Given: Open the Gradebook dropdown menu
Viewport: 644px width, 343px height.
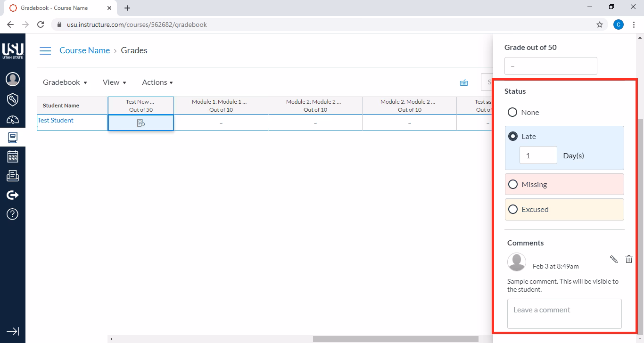Looking at the screenshot, I should (x=65, y=82).
